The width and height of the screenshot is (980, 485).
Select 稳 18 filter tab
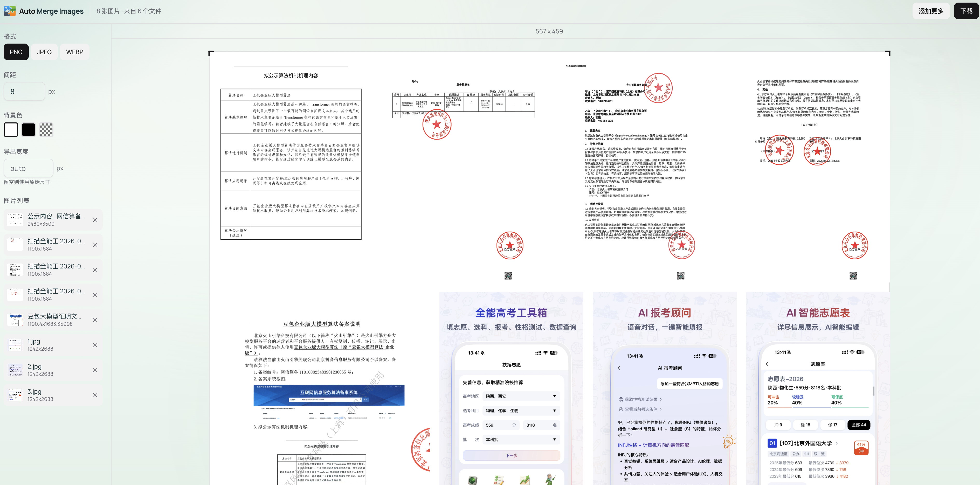(x=805, y=425)
